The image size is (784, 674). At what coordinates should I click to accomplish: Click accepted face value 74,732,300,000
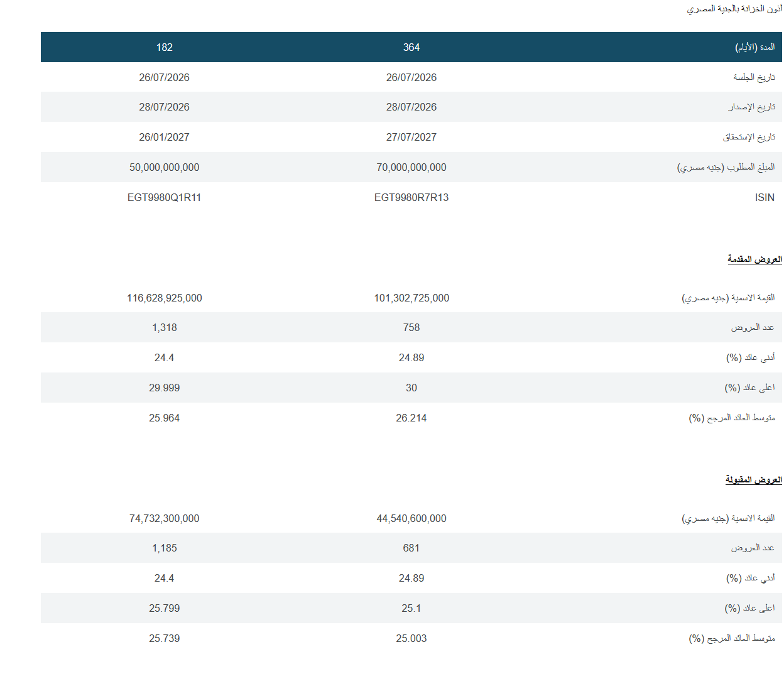click(x=165, y=518)
